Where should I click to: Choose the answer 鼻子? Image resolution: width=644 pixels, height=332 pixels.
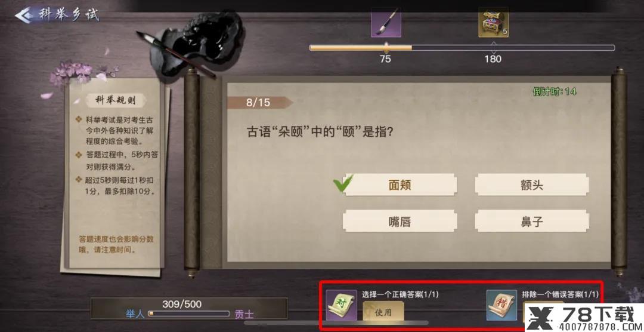[x=532, y=222]
